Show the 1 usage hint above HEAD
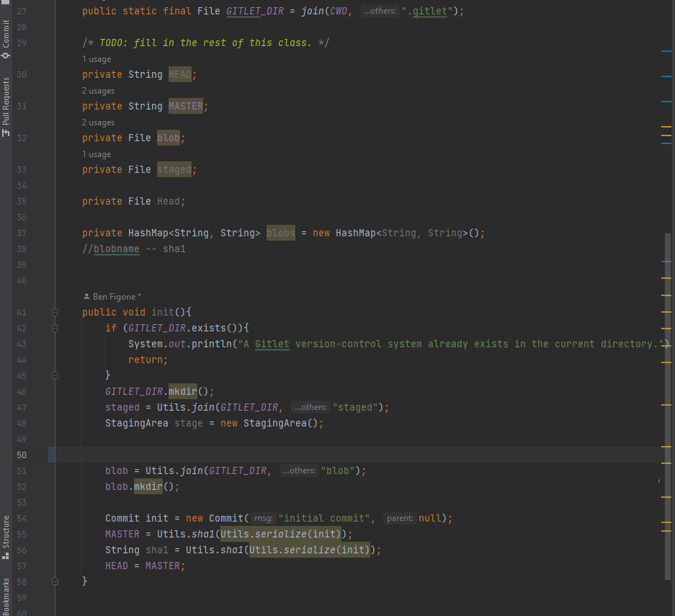 [97, 59]
